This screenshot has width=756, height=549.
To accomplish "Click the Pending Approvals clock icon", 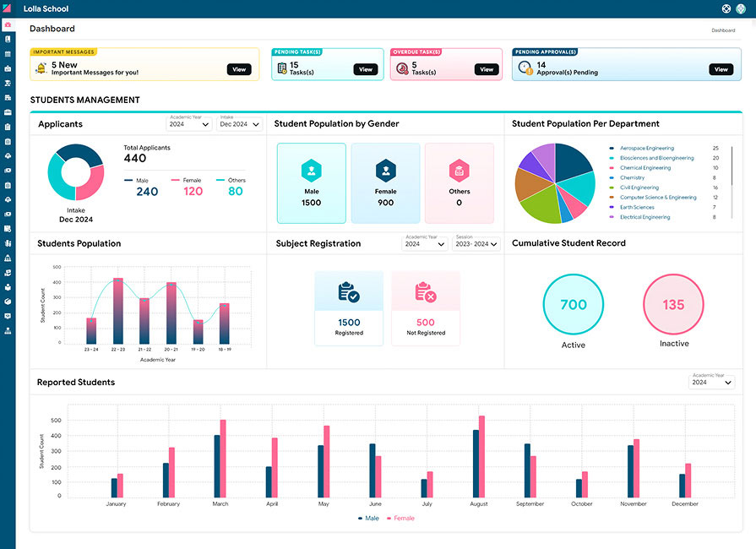I will pyautogui.click(x=525, y=68).
